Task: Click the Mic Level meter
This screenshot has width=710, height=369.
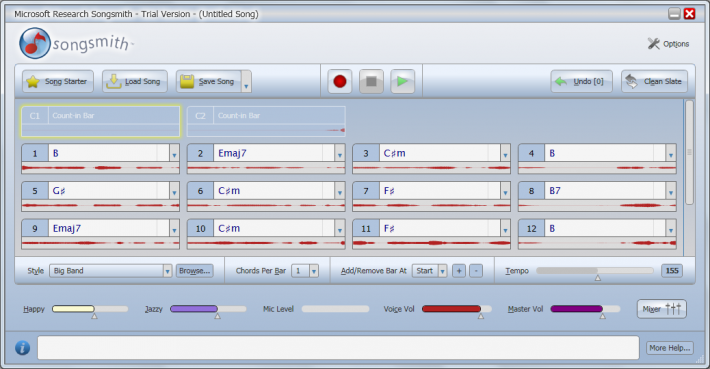Action: (336, 309)
